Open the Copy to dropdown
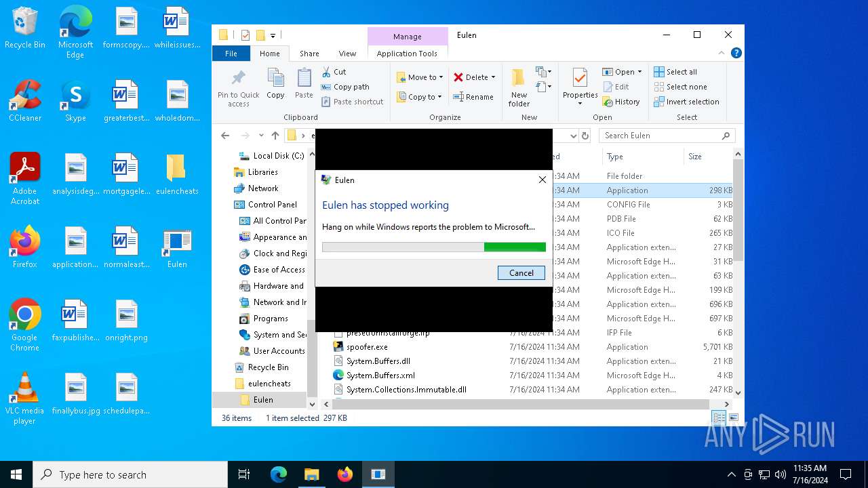868x488 pixels. click(x=420, y=97)
